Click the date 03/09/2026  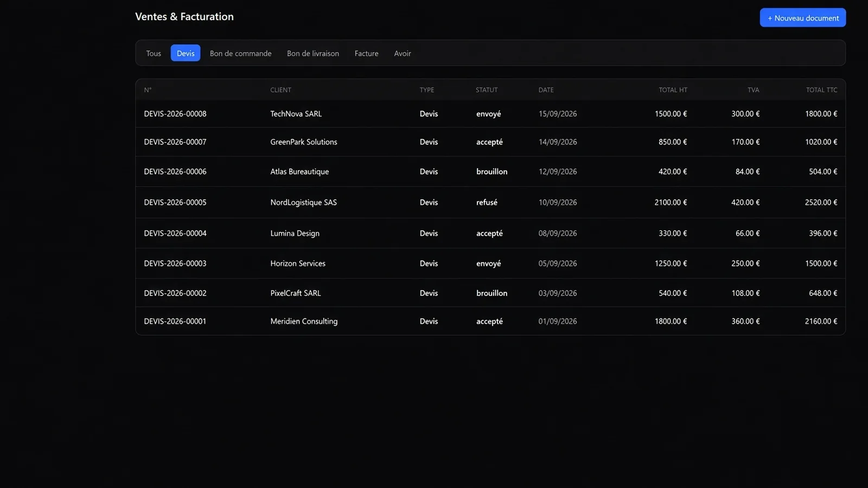point(558,293)
